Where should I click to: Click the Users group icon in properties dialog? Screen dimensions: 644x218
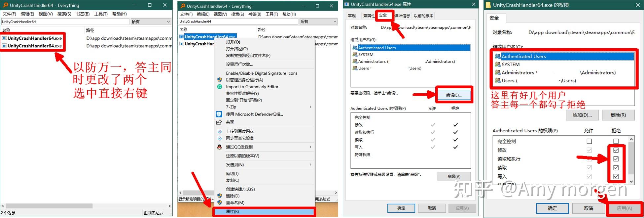[x=355, y=68]
